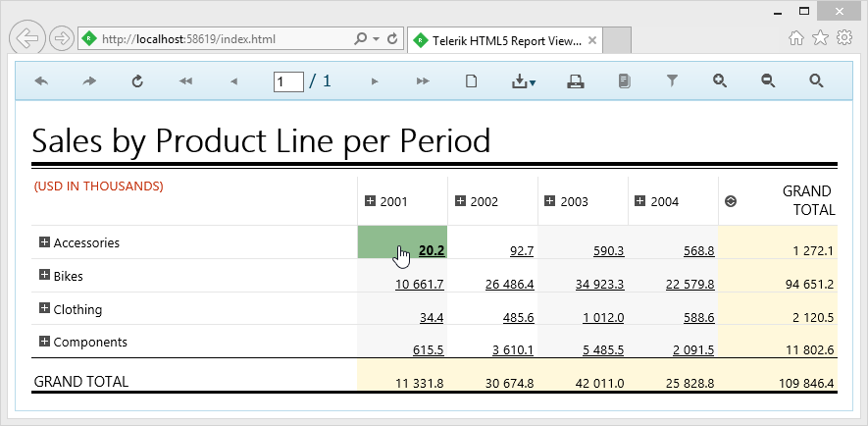The height and width of the screenshot is (426, 868).
Task: Zoom out of the report
Action: coord(768,81)
